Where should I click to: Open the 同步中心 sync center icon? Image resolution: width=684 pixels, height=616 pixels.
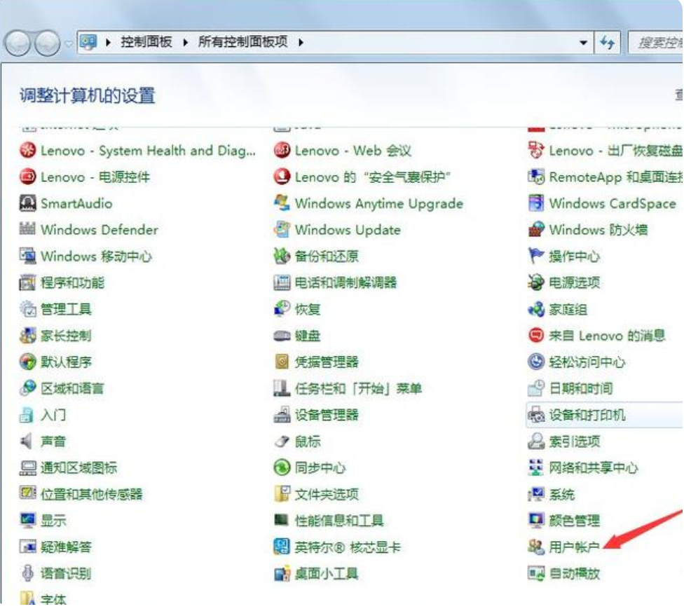(282, 467)
